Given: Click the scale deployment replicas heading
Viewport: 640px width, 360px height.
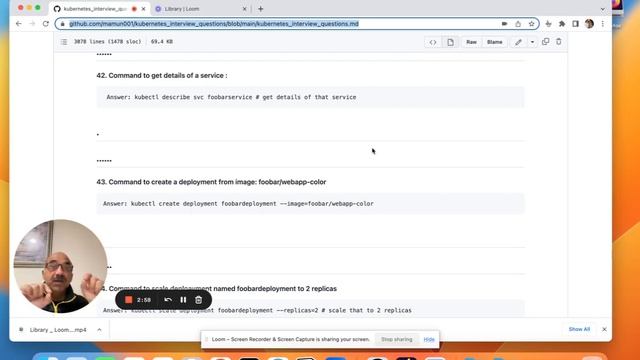Looking at the screenshot, I should pos(218,289).
